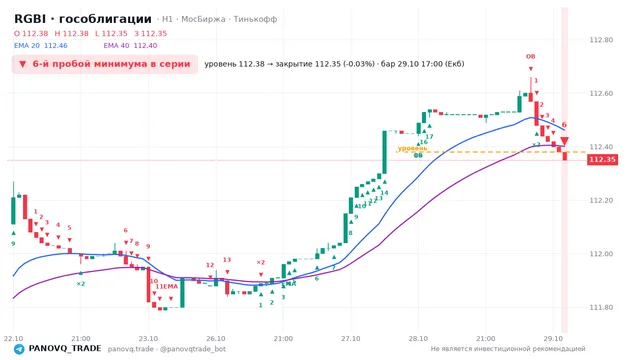The width and height of the screenshot is (640, 360).
Task: Click the 112.40 price axis label
Action: coord(601,147)
